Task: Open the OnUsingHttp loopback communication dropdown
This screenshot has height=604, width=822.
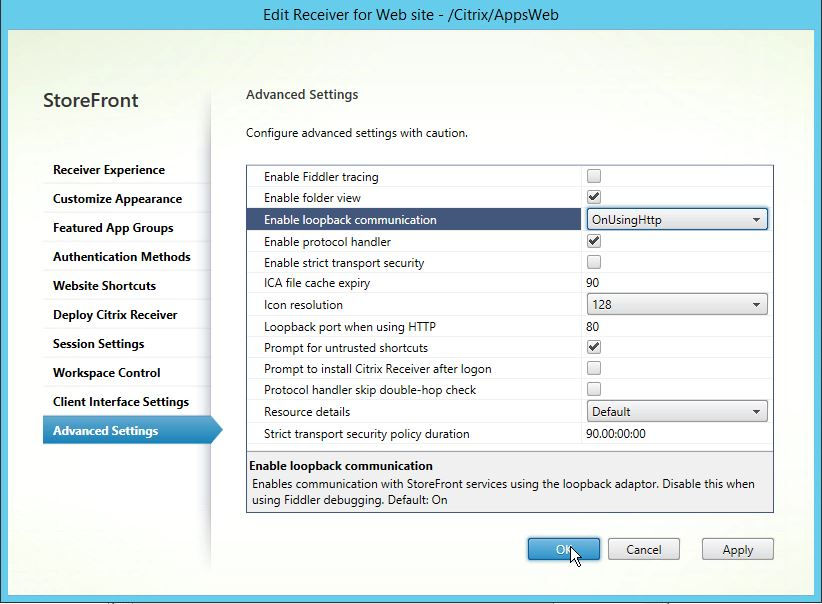Action: (677, 219)
